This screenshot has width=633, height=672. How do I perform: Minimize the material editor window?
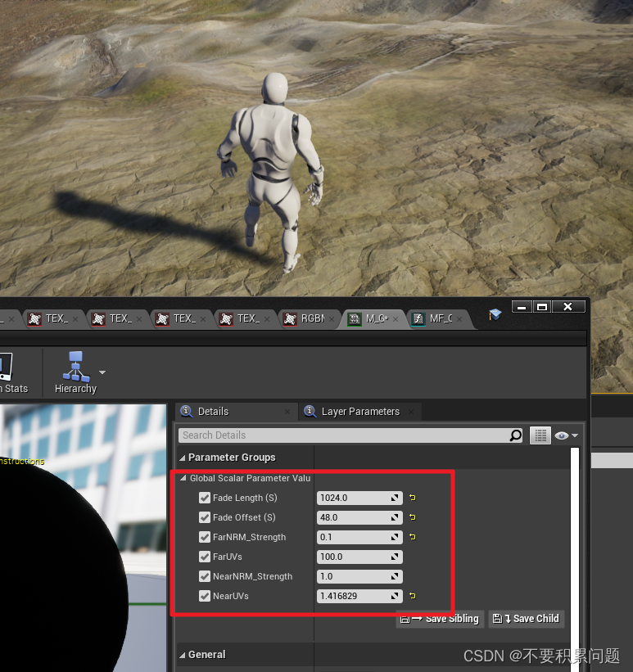coord(522,307)
